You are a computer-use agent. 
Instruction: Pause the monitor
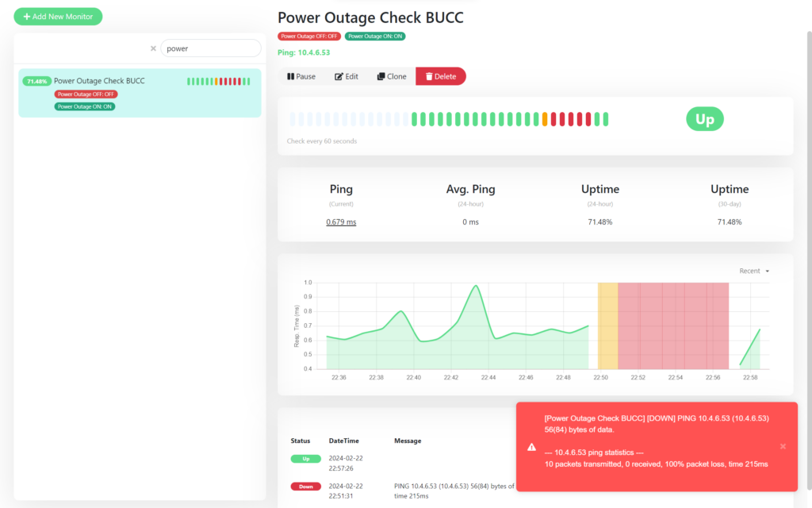301,76
